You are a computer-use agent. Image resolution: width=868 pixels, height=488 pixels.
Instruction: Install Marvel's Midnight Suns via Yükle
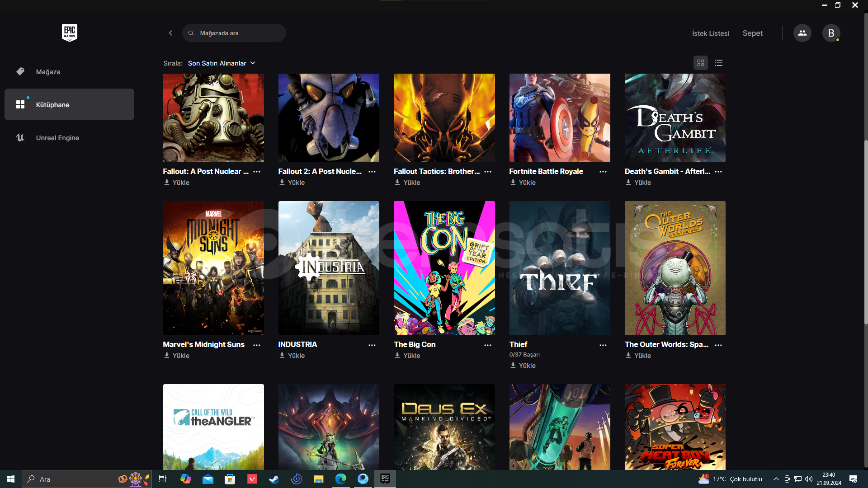point(177,356)
